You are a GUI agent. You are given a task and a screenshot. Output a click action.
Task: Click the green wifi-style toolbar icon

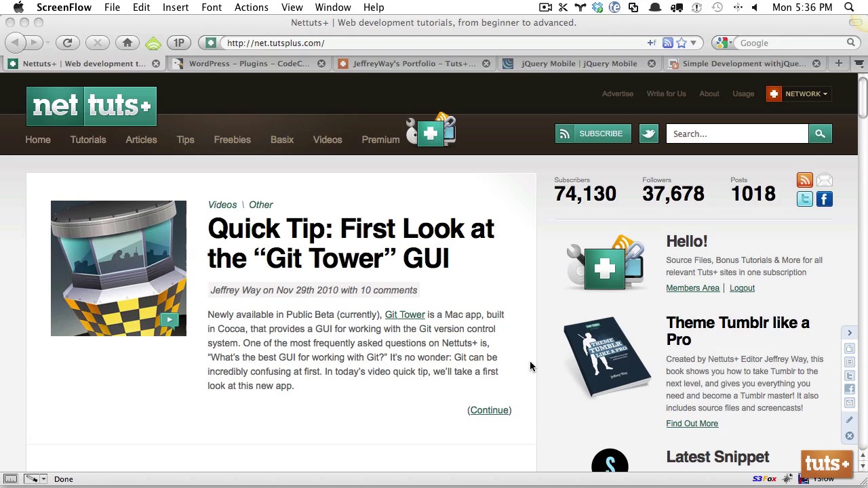click(153, 43)
